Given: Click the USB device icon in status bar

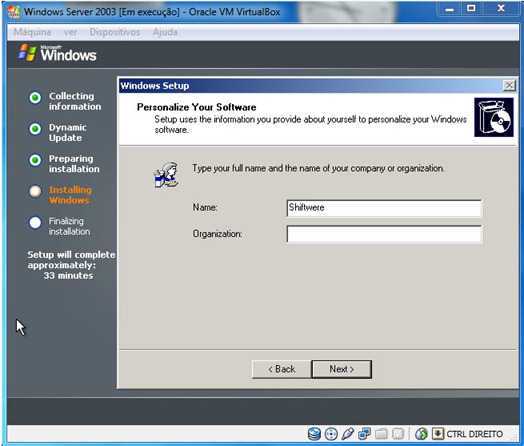Looking at the screenshot, I should coord(348,434).
